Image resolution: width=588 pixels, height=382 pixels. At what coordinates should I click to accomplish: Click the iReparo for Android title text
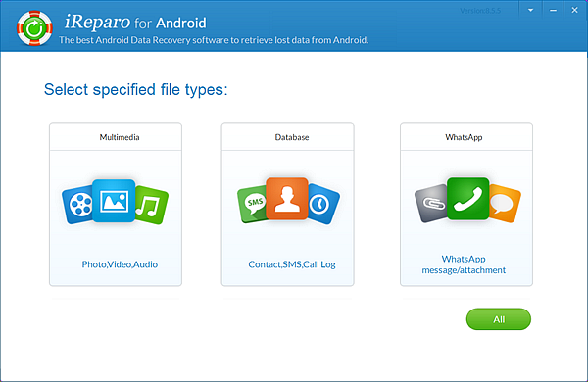pyautogui.click(x=135, y=23)
